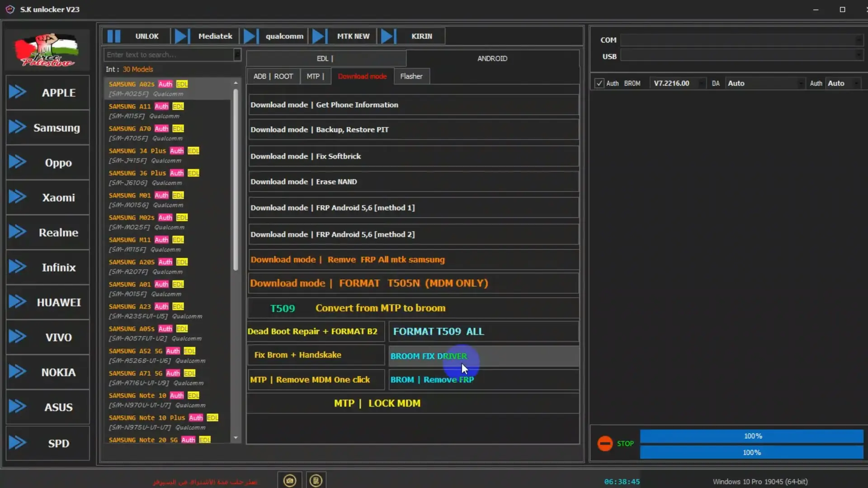Click the model list scroll-down arrow
Screen dimensions: 868x488
pyautogui.click(x=236, y=437)
